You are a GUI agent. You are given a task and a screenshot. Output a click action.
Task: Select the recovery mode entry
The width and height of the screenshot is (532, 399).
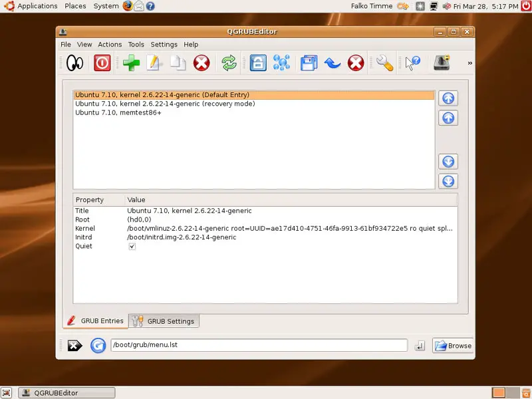click(x=254, y=104)
